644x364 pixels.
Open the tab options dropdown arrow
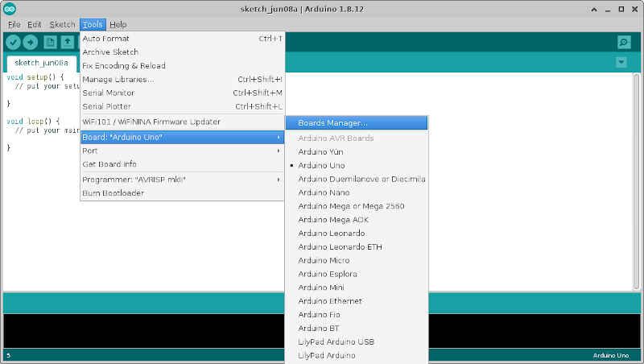(x=621, y=62)
